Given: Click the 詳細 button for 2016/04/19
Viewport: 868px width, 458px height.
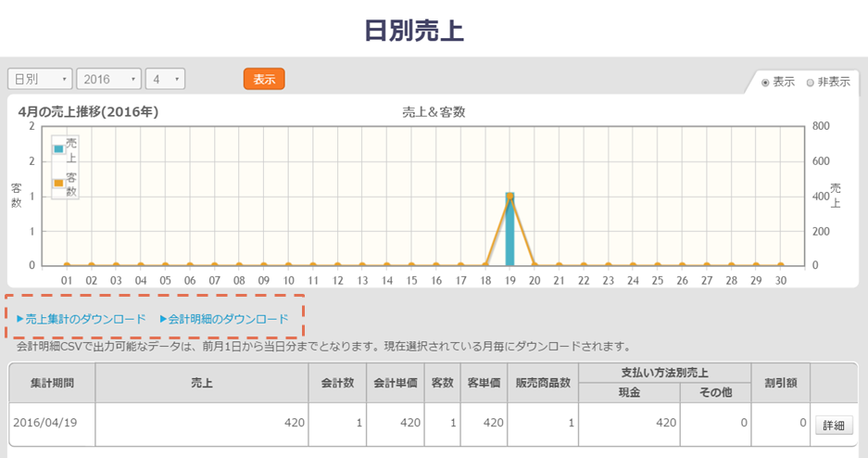Looking at the screenshot, I should [834, 425].
